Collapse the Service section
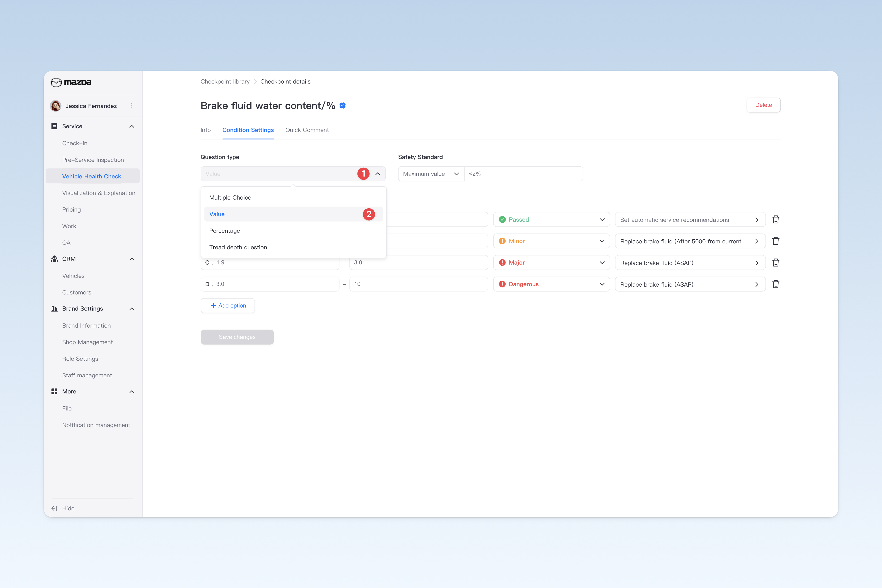 point(132,126)
